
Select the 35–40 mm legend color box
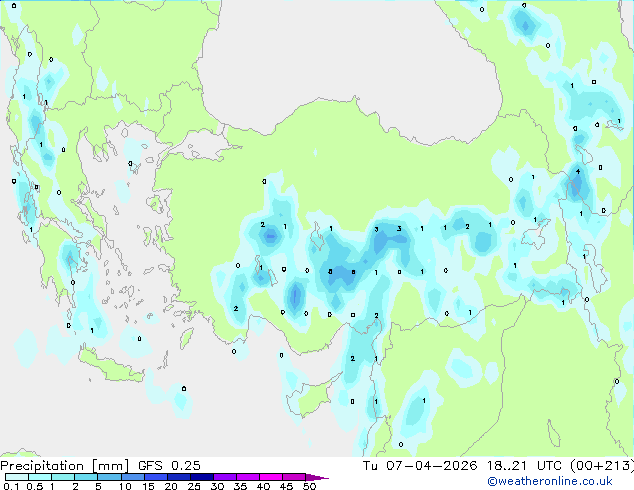point(248,477)
